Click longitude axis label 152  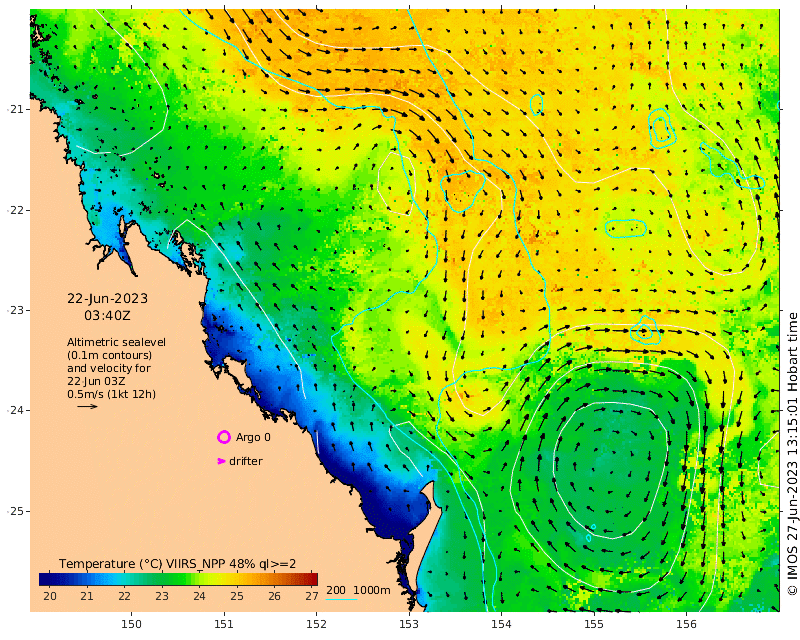316,624
